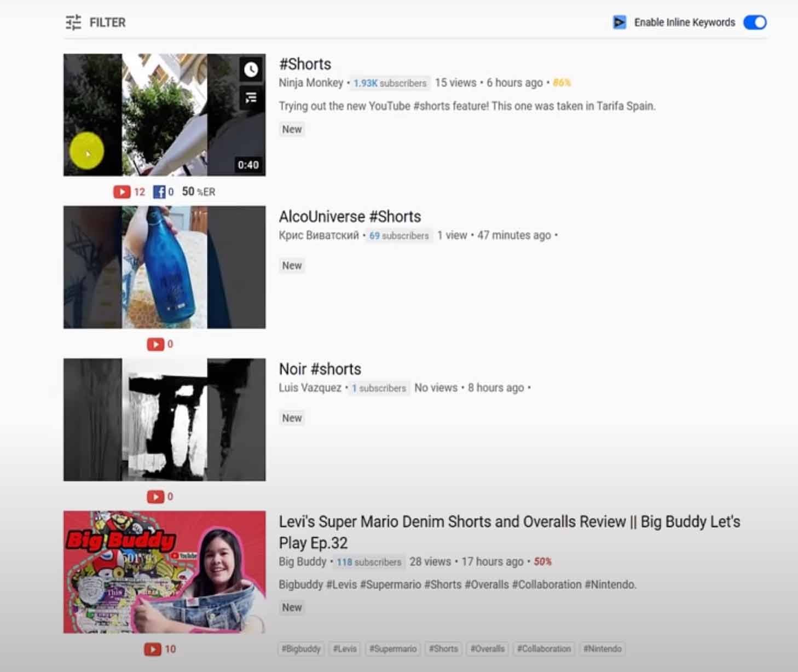Click Add to queue icon on first thumbnail
The image size is (798, 672).
tap(251, 98)
